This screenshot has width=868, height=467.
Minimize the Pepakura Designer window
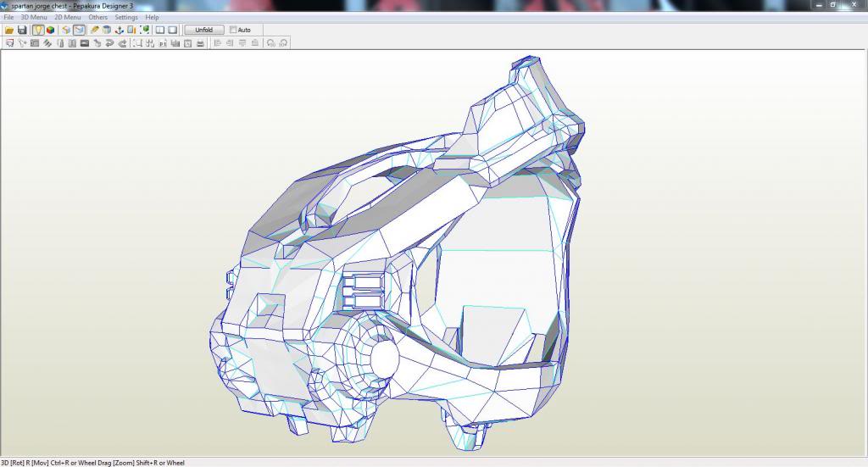point(820,5)
